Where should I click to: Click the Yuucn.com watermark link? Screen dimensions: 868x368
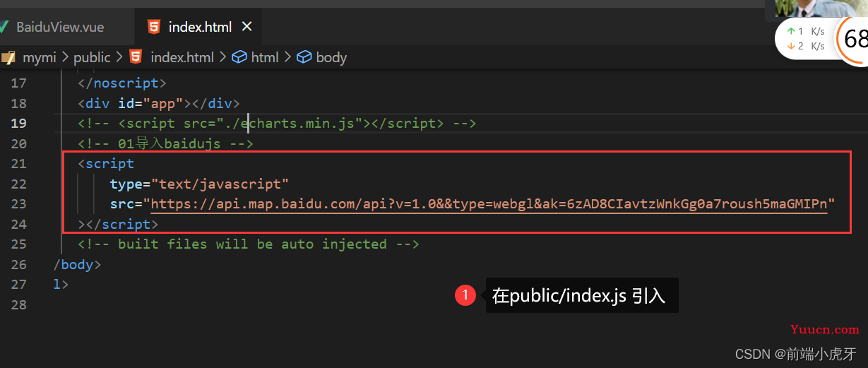point(825,329)
